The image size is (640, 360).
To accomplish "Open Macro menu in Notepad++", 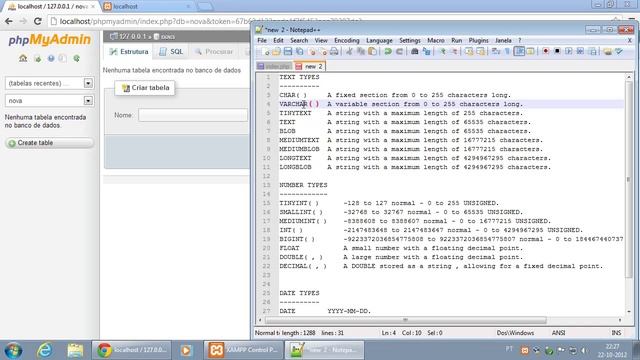I will (436, 40).
